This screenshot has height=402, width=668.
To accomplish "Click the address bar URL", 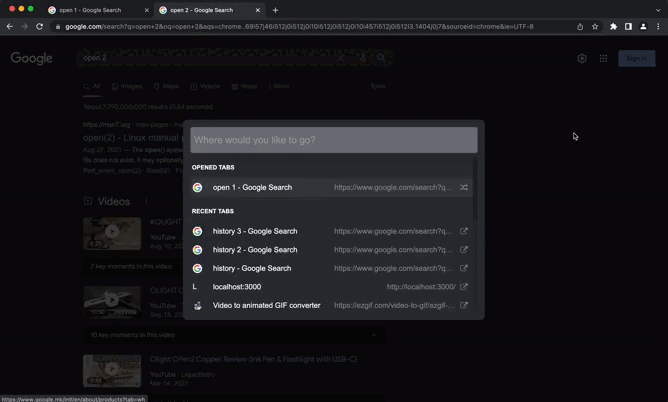I will point(299,26).
